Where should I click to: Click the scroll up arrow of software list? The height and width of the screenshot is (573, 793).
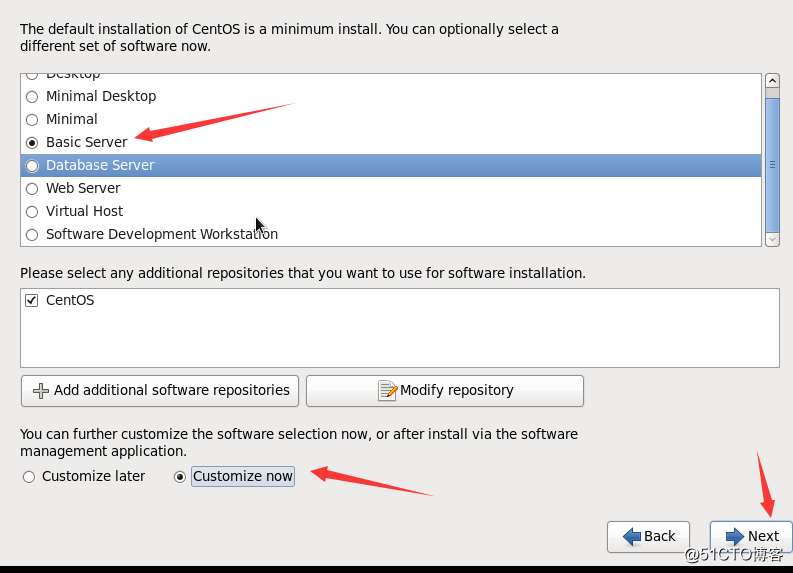772,80
